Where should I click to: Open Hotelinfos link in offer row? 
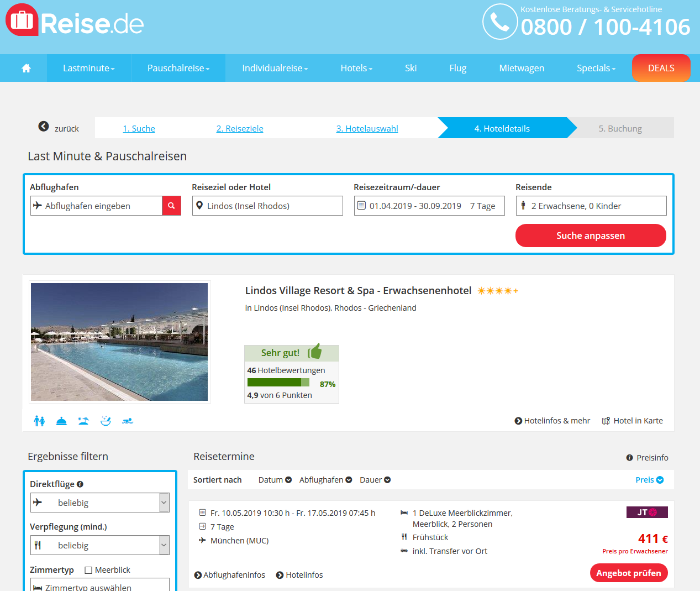click(x=299, y=575)
